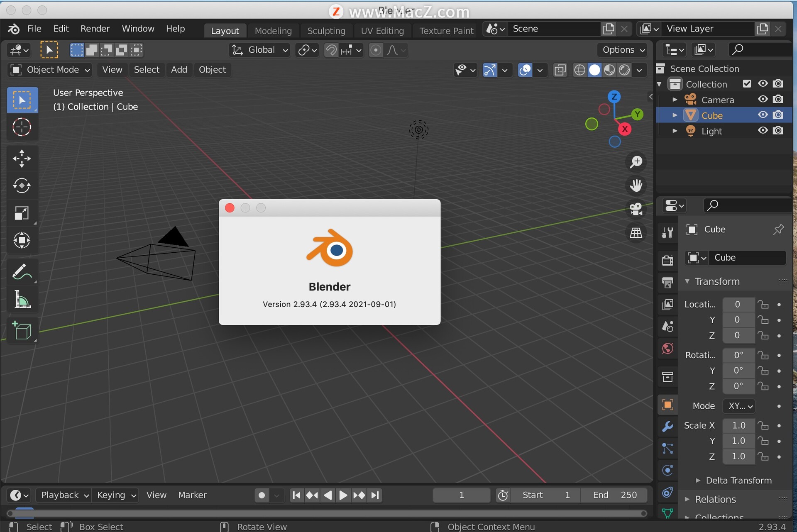Image resolution: width=797 pixels, height=532 pixels.
Task: Click the current frame number field
Action: coord(462,495)
